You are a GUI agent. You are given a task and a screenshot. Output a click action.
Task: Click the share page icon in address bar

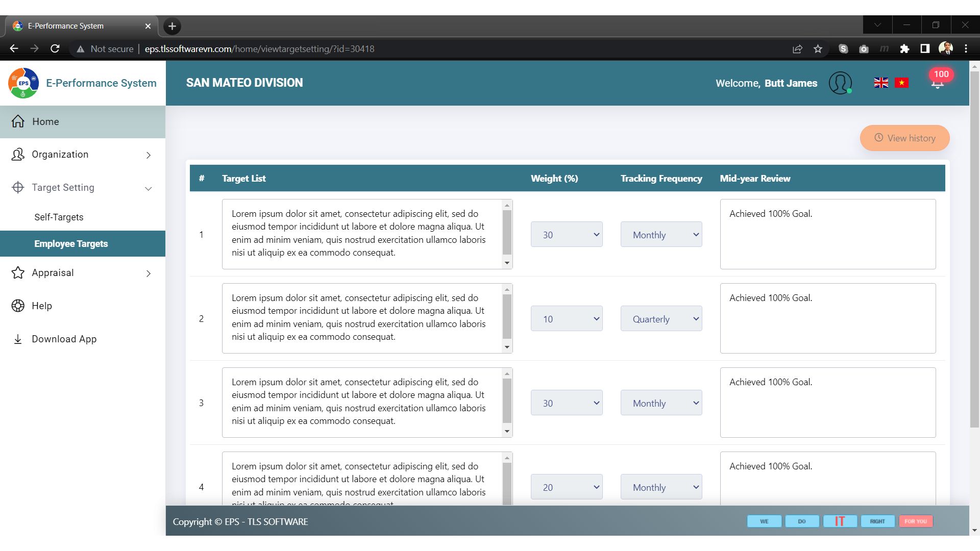[797, 49]
